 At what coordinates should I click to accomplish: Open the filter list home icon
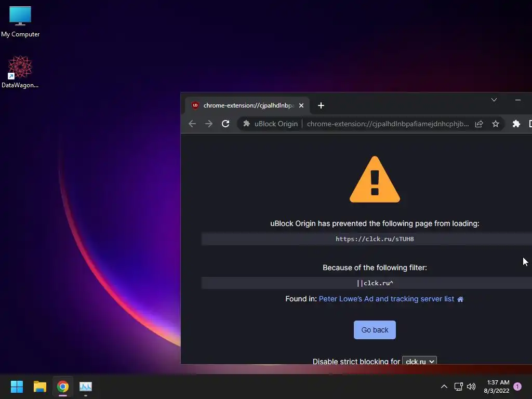click(x=460, y=299)
